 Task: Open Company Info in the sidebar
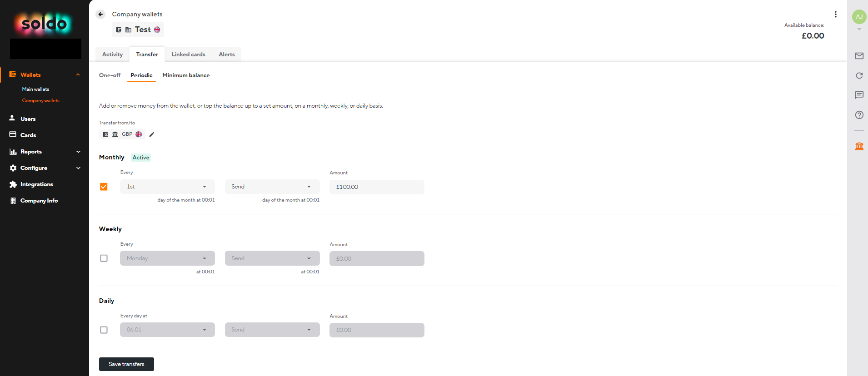click(39, 201)
